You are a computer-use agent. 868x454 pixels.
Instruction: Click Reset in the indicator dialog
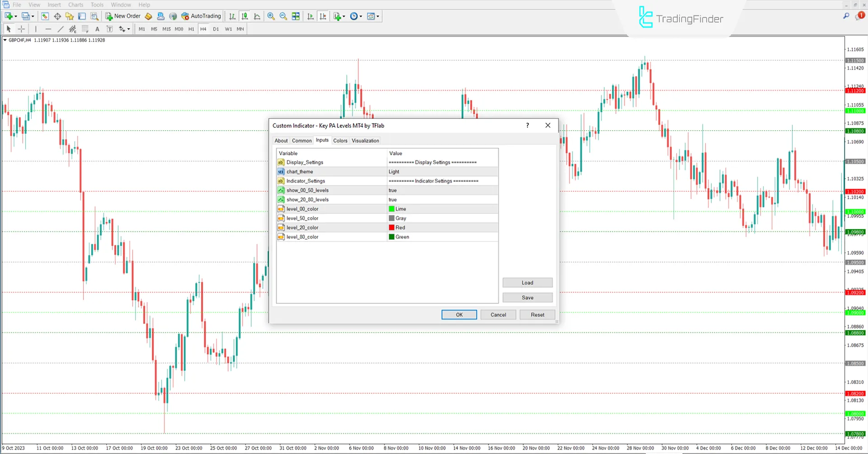point(537,314)
